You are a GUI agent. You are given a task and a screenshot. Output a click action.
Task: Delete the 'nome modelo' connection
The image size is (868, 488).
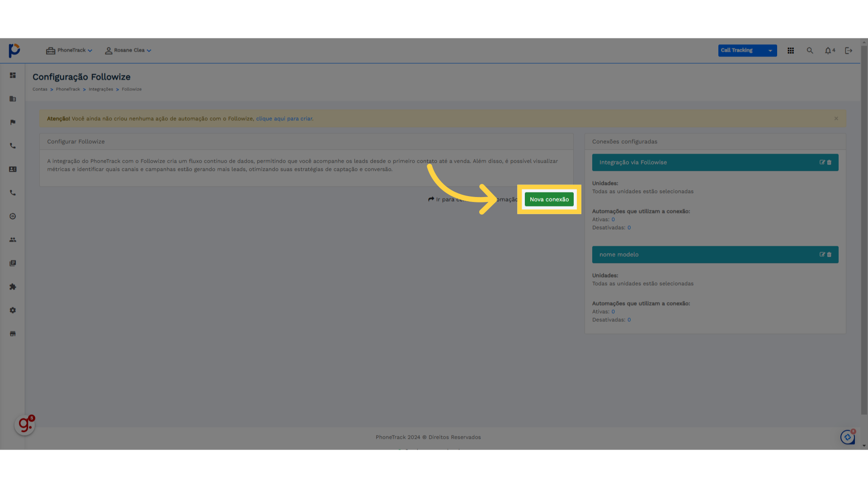pyautogui.click(x=829, y=254)
